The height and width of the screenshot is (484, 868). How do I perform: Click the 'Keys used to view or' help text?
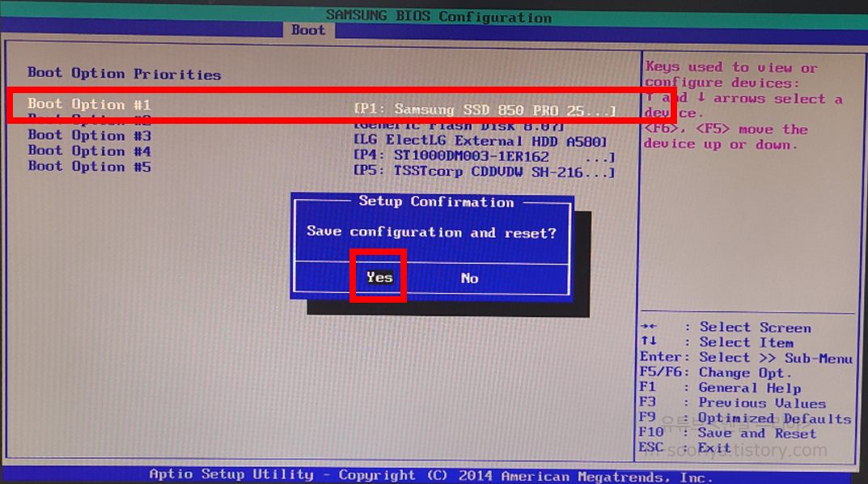pos(731,67)
